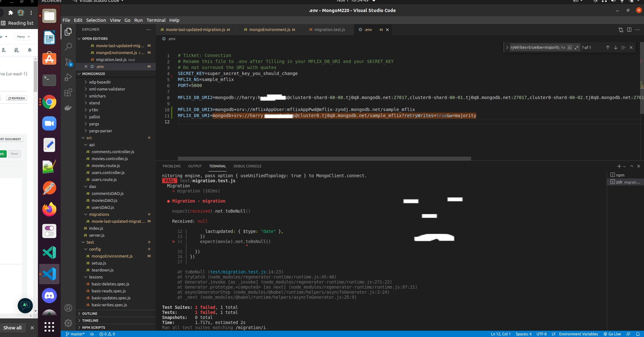Click the REFRESH button
The width and height of the screenshot is (644, 337).
16,98
